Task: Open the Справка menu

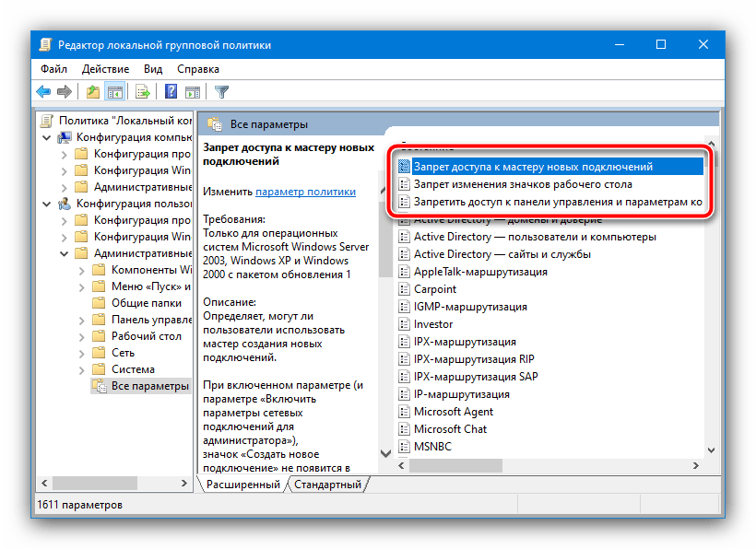Action: pos(197,69)
